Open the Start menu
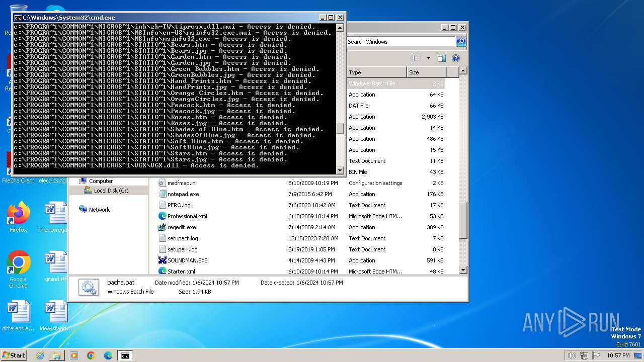Screen dimensions: 644x362 pyautogui.click(x=14, y=355)
